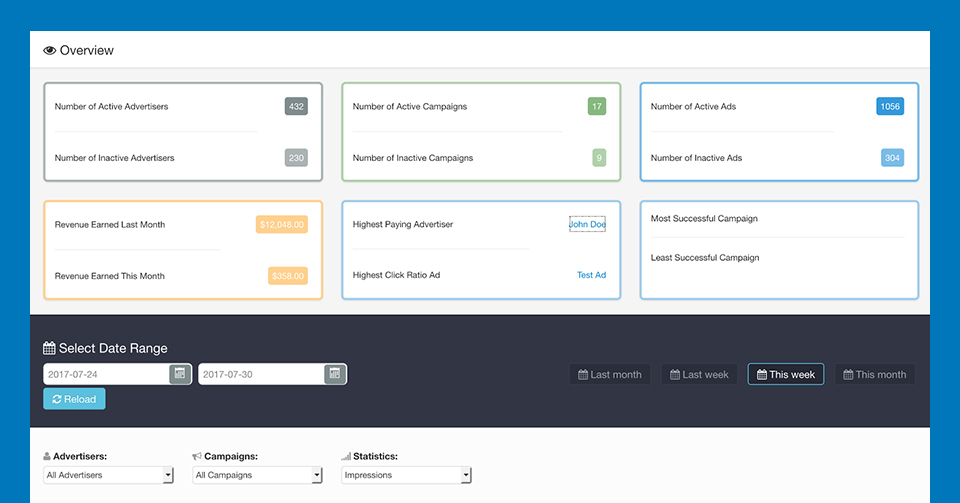Viewport: 960px width, 503px height.
Task: Select the This week range button
Action: pos(786,374)
